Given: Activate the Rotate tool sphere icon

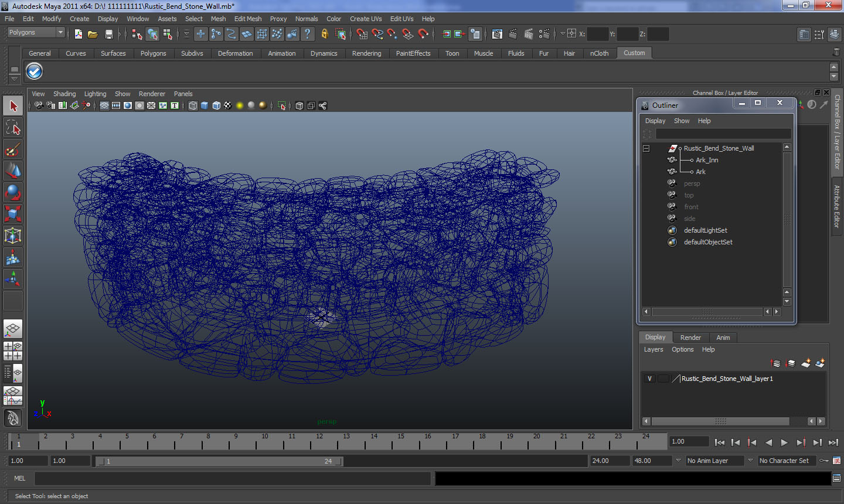Looking at the screenshot, I should click(13, 192).
